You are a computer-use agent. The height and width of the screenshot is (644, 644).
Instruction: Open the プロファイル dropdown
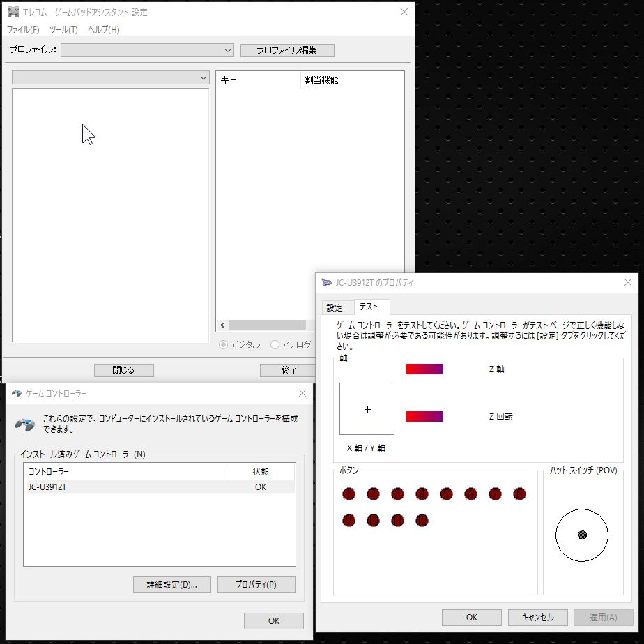click(x=148, y=50)
